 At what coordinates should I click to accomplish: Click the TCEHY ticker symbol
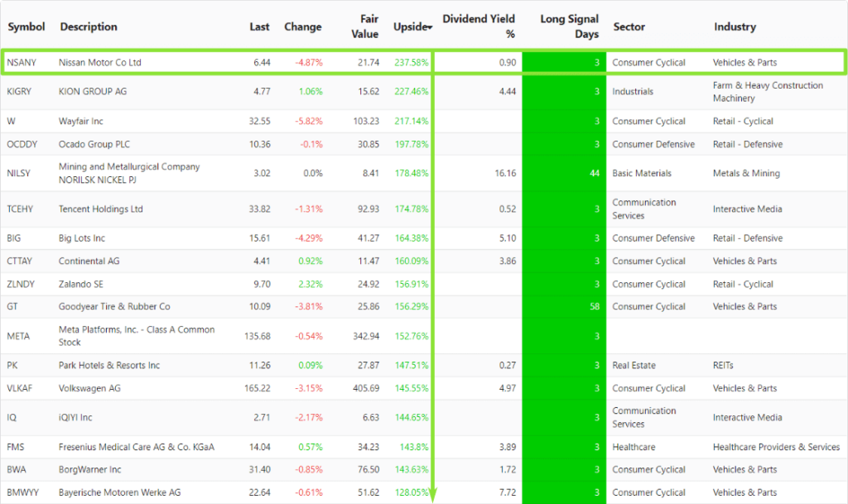(x=20, y=209)
